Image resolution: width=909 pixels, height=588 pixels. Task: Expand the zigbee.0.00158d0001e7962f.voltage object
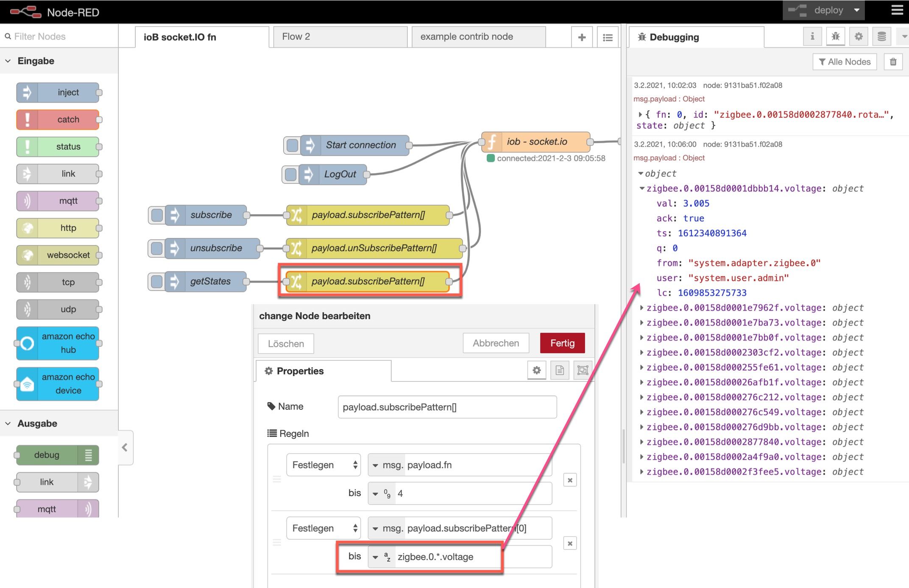click(x=642, y=308)
